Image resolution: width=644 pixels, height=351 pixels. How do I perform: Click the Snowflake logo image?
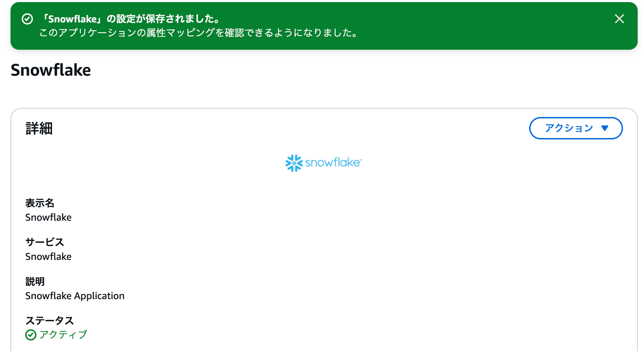click(323, 163)
